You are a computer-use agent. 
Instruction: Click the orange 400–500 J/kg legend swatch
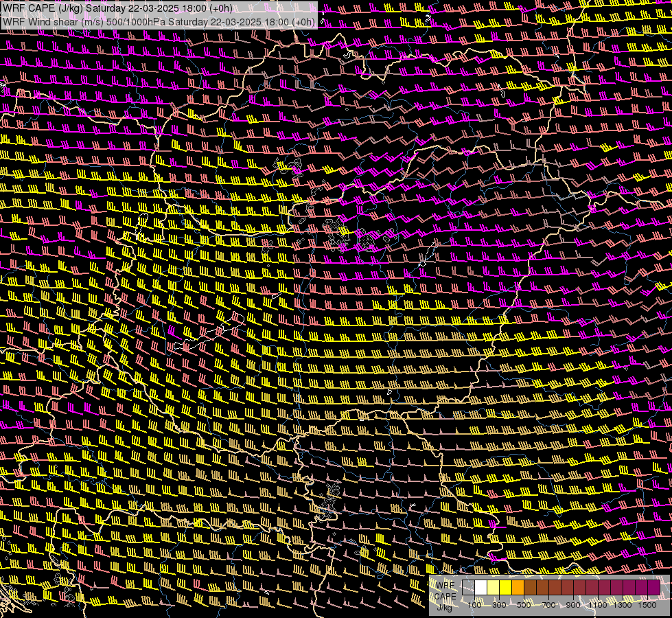click(518, 587)
